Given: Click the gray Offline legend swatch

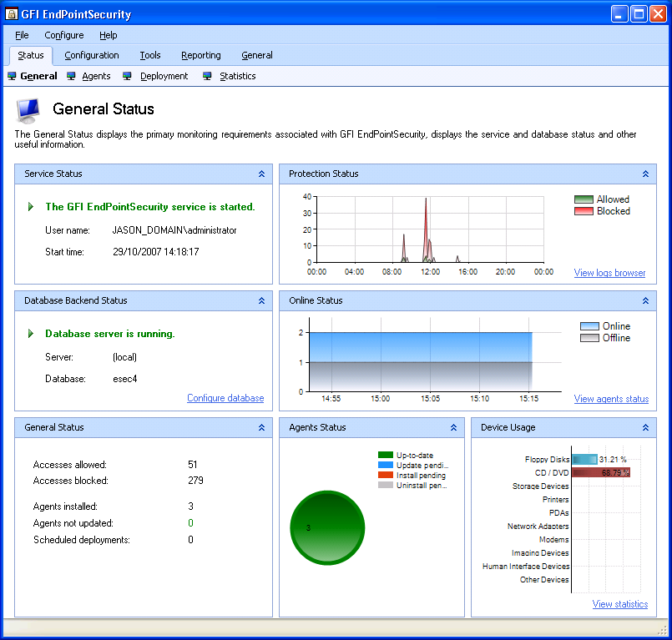Looking at the screenshot, I should [589, 338].
